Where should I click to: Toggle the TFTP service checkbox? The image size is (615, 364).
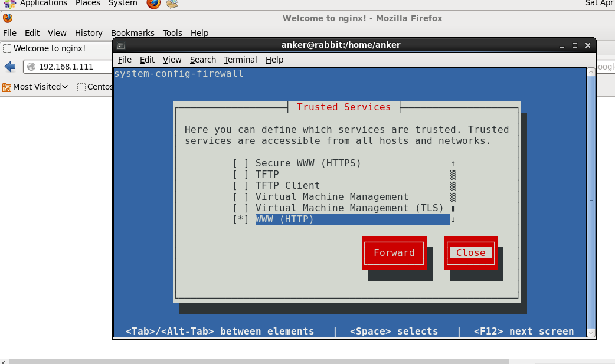point(240,175)
